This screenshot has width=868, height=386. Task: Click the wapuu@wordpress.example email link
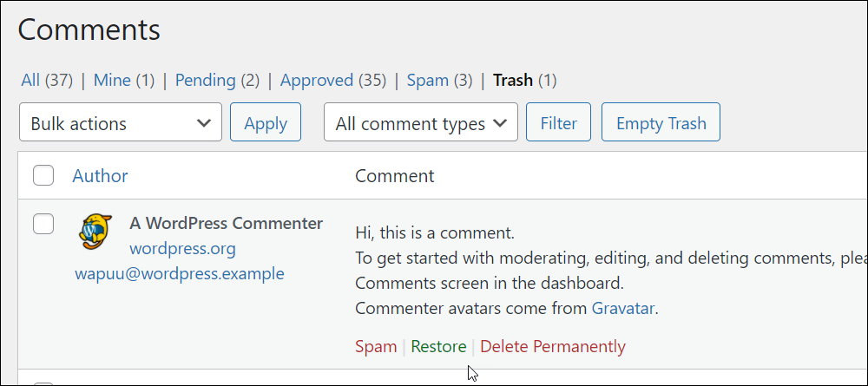180,273
